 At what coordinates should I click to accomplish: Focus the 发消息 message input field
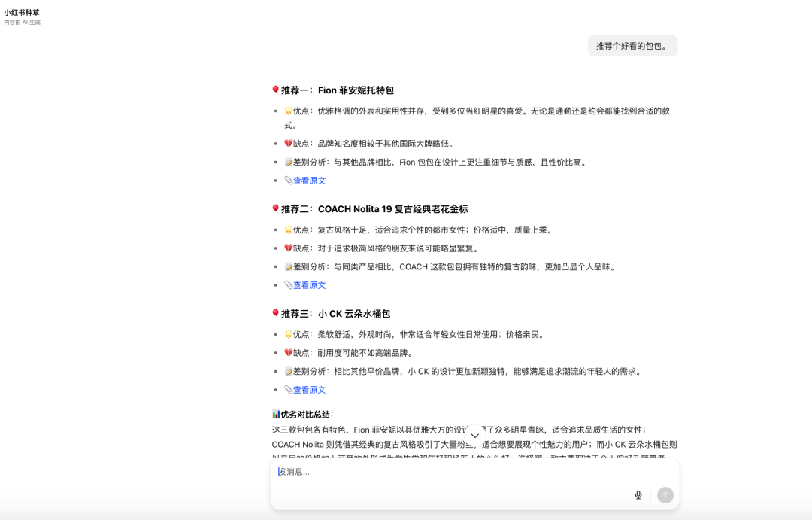(475, 472)
